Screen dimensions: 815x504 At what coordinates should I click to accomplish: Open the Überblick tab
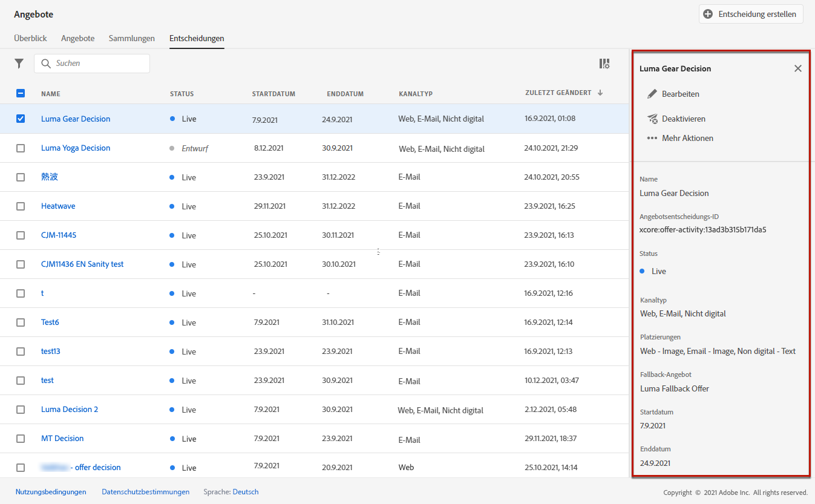(x=30, y=38)
